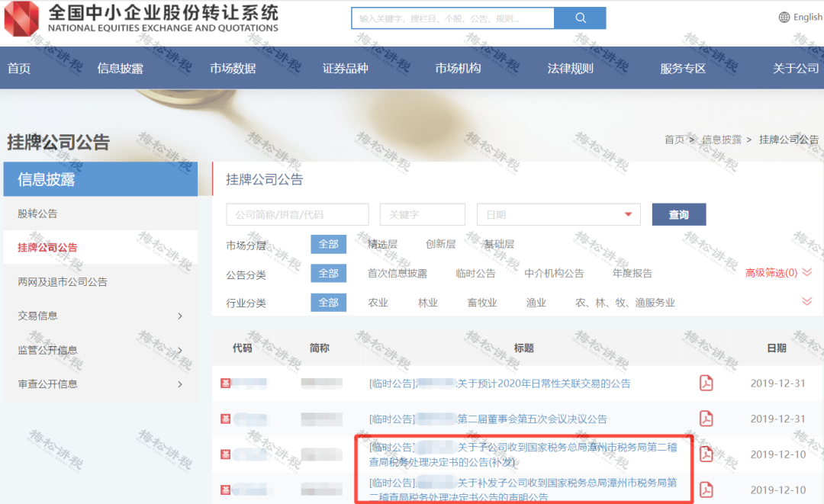Click the search magnifier button
The image size is (824, 504).
[x=580, y=17]
